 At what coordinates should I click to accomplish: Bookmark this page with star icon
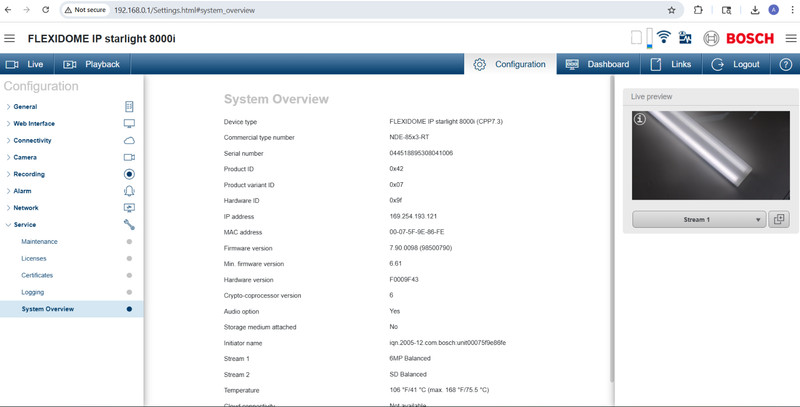671,10
